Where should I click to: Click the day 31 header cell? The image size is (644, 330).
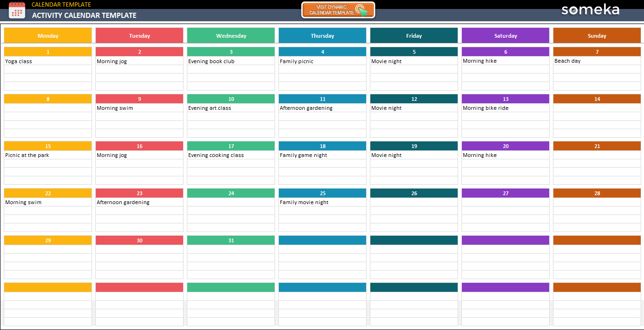pos(231,240)
